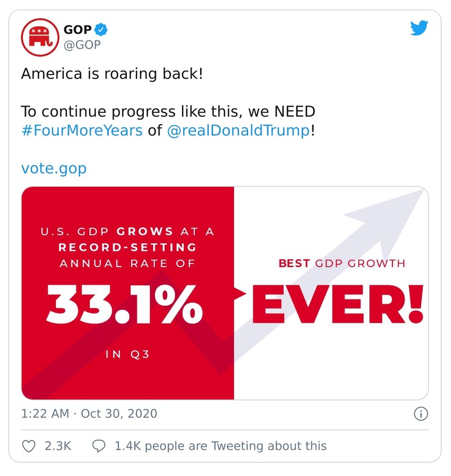
Task: Click the GOP elephant profile avatar
Action: coord(38,36)
